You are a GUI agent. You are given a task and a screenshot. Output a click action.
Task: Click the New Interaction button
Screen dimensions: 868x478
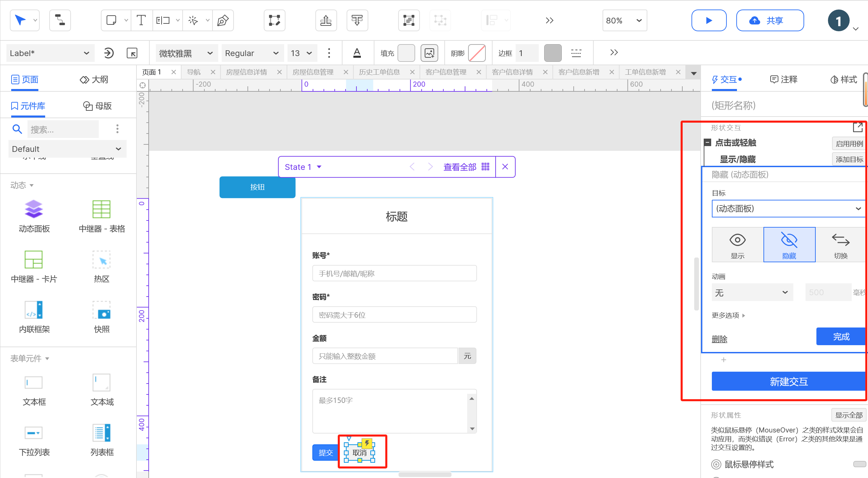click(788, 382)
